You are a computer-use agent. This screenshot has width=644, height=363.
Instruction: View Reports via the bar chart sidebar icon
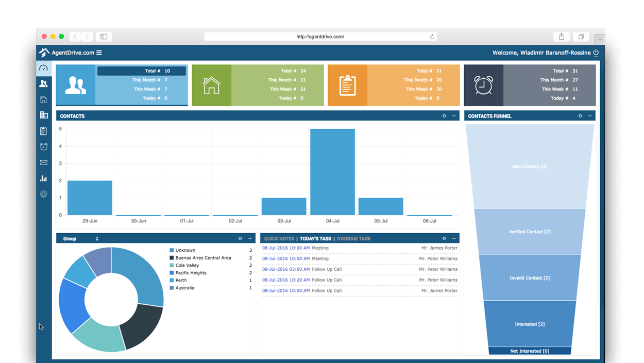click(44, 178)
